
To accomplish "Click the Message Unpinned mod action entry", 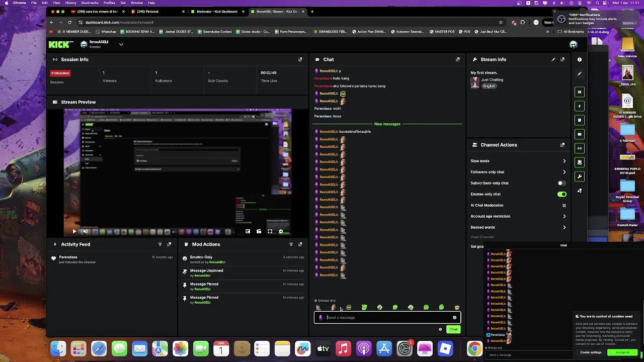I will tap(243, 273).
